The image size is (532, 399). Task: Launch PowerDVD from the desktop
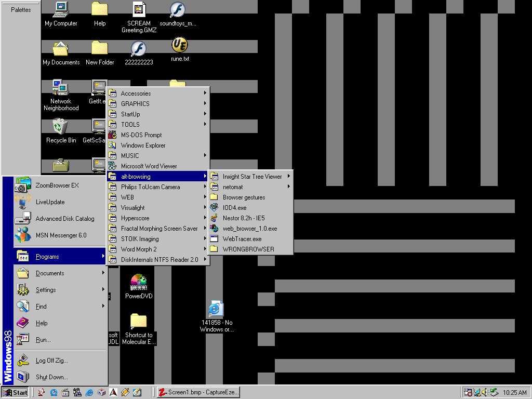tap(138, 283)
